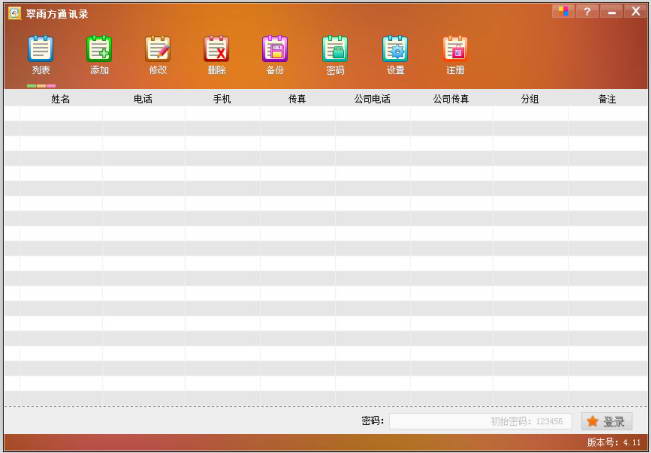Sort by 分组 column header
Viewport: 651px width, 453px height.
pyautogui.click(x=530, y=99)
